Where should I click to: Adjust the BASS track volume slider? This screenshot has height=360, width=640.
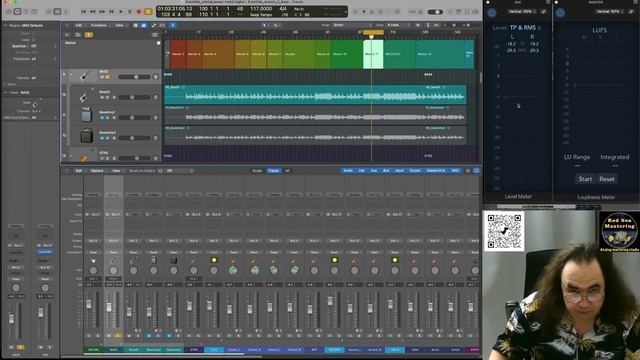point(134,77)
